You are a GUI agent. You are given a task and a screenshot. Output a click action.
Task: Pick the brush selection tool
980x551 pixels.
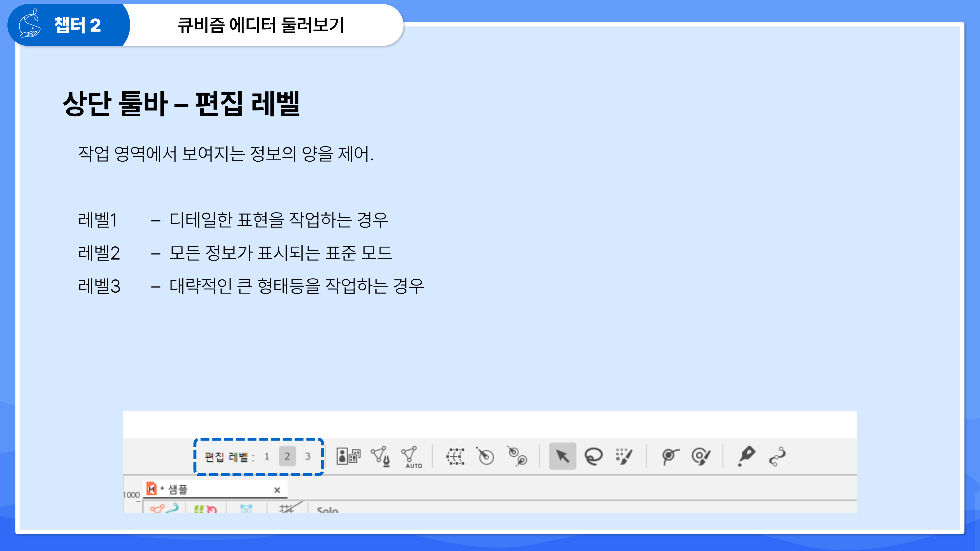(x=624, y=456)
